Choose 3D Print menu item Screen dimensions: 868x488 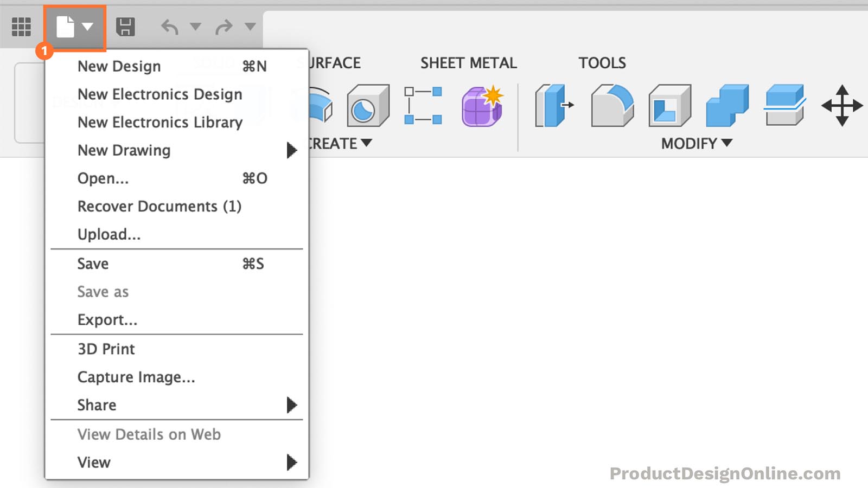click(x=177, y=349)
